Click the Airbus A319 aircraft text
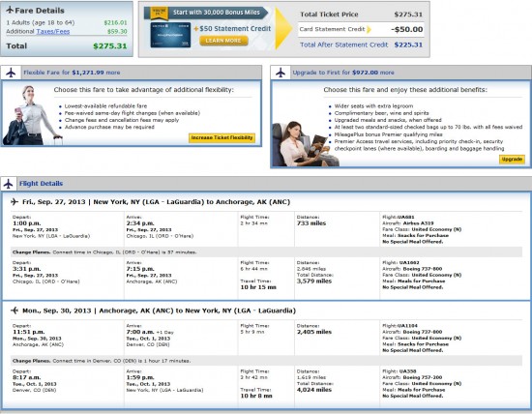The height and width of the screenshot is (414, 532). click(418, 223)
